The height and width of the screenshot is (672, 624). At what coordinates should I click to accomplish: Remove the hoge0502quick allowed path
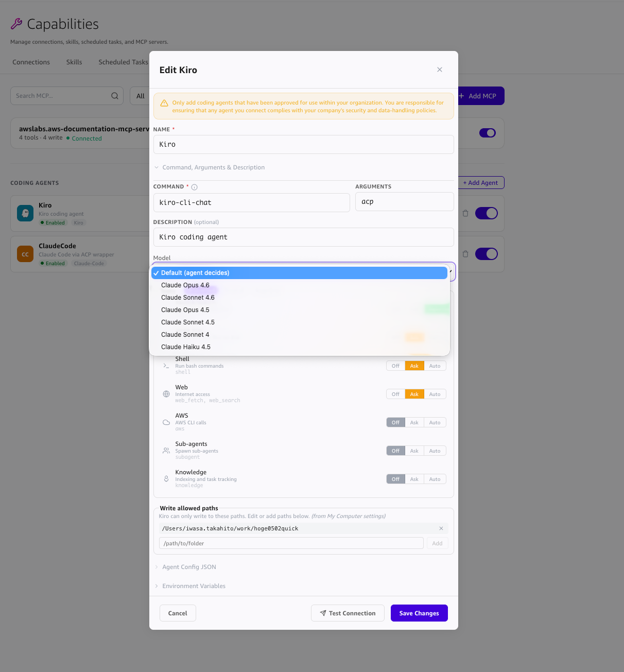click(441, 528)
